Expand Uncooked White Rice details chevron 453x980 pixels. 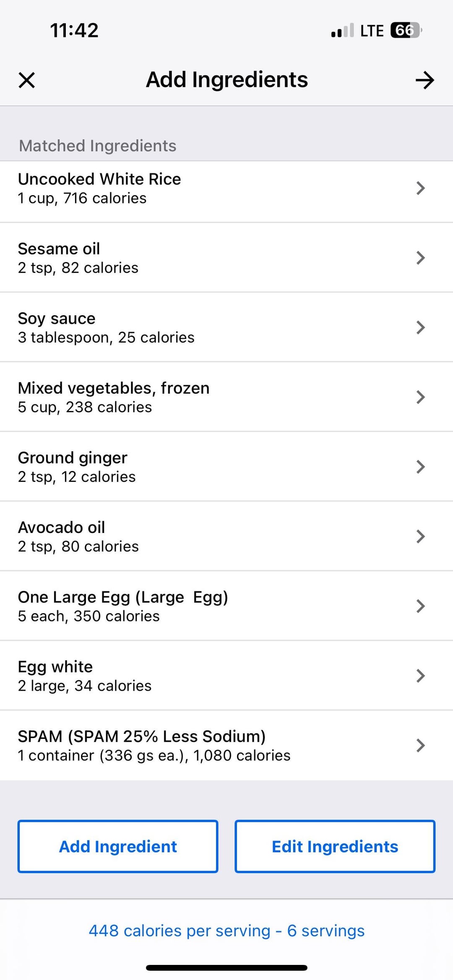(x=420, y=188)
